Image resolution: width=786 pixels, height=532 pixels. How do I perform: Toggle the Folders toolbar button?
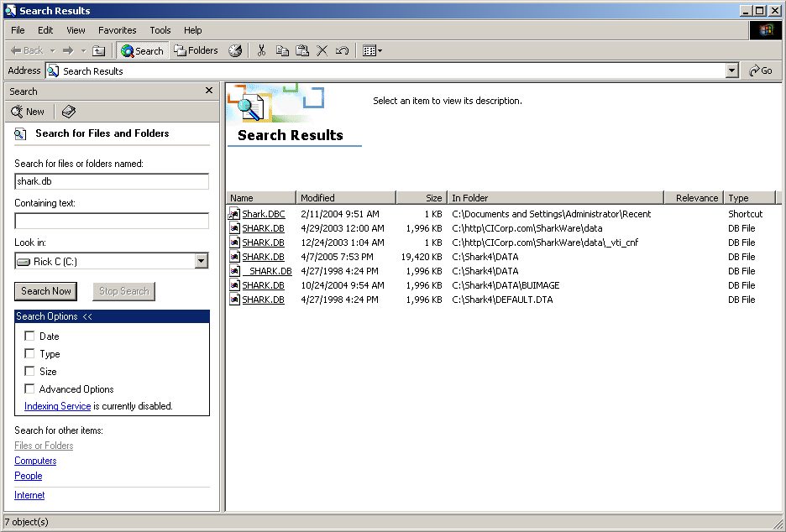click(x=196, y=50)
